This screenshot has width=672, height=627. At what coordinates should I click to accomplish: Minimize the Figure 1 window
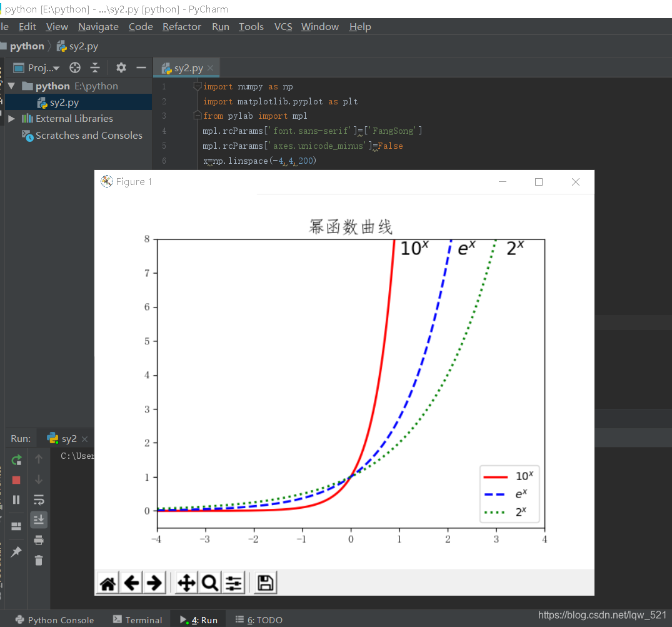pos(503,182)
